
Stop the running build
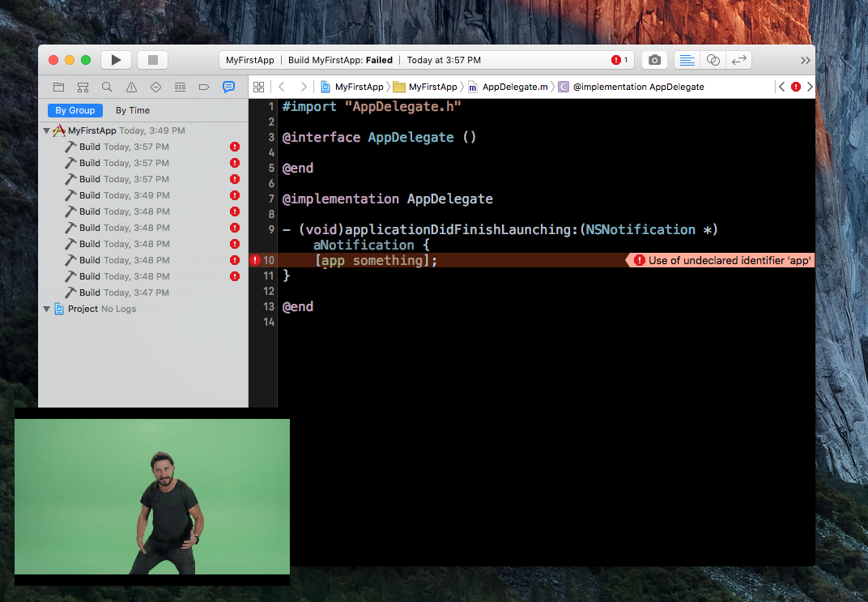point(153,60)
